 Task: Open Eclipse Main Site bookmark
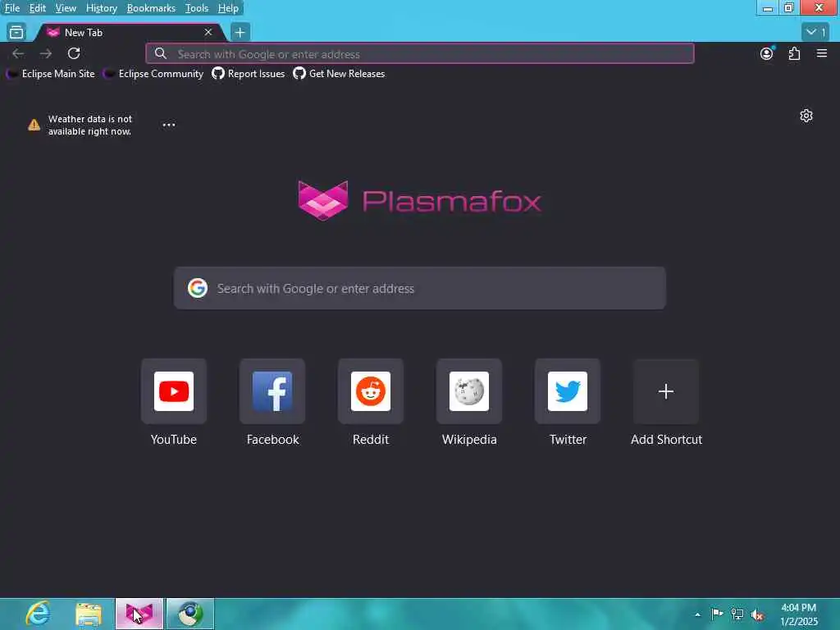(x=50, y=73)
